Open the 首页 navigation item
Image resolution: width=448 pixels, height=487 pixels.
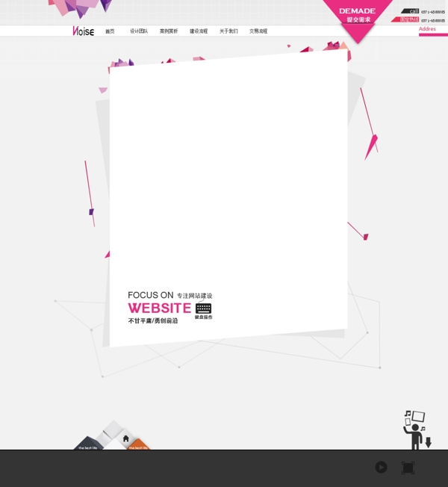tap(110, 31)
